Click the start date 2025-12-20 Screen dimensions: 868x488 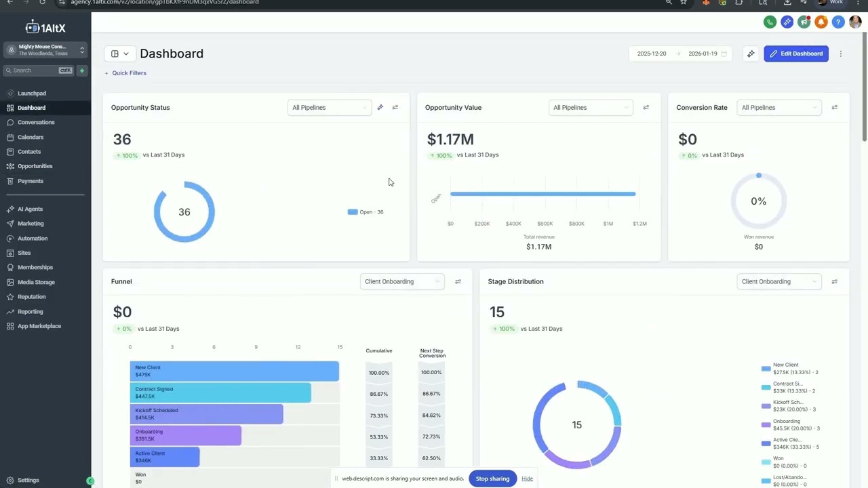tap(652, 54)
